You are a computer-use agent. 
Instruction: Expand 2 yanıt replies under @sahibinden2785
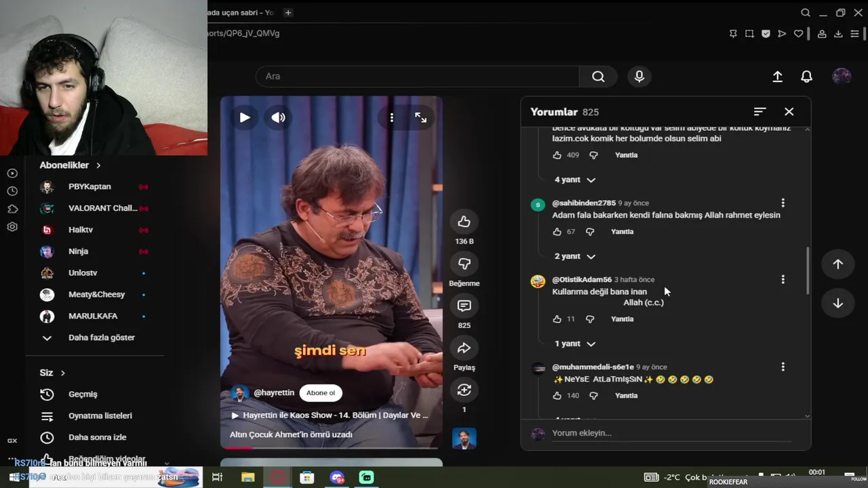[574, 256]
